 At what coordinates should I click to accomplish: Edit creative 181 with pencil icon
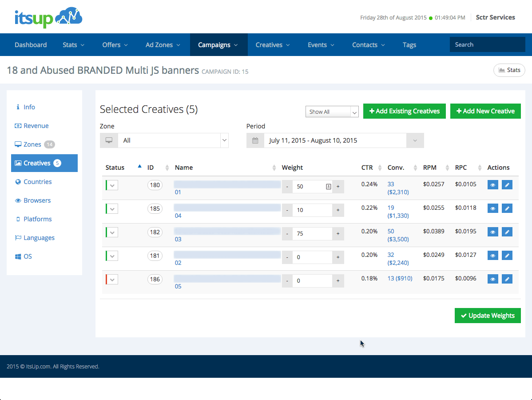point(507,256)
